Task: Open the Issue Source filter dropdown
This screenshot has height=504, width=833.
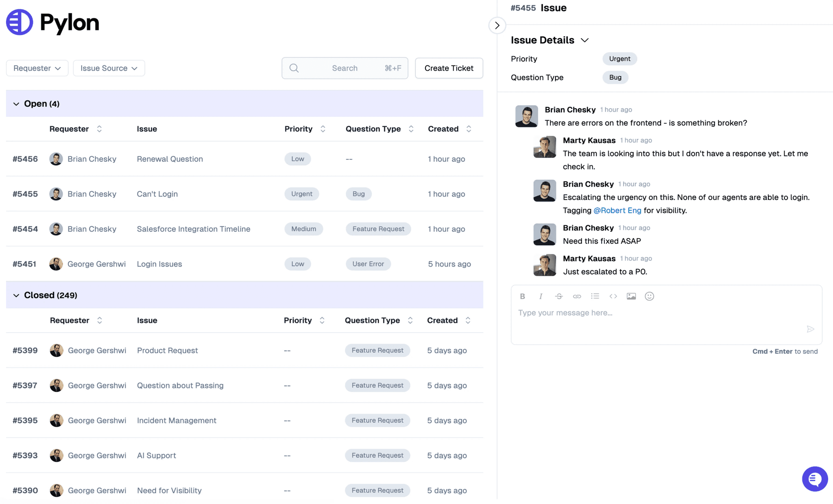Action: point(109,68)
